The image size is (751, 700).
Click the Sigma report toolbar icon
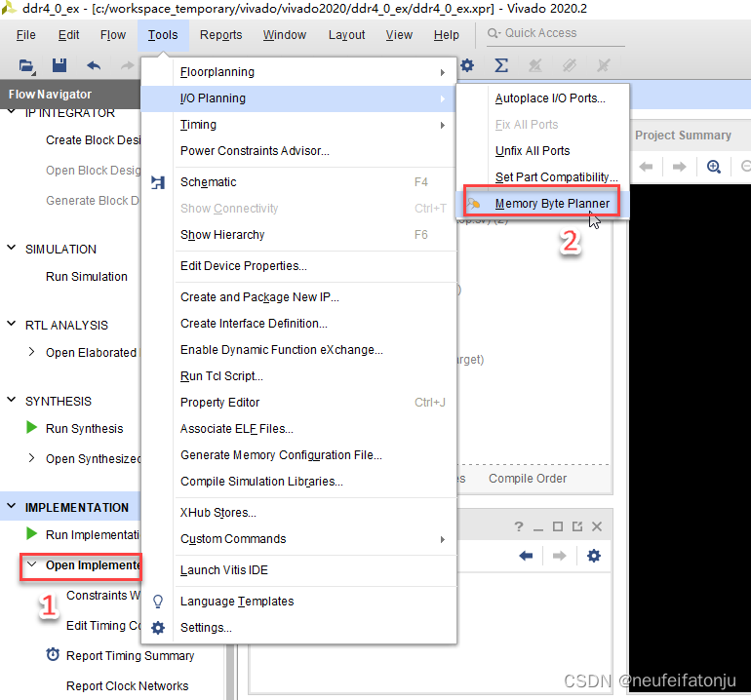(501, 65)
